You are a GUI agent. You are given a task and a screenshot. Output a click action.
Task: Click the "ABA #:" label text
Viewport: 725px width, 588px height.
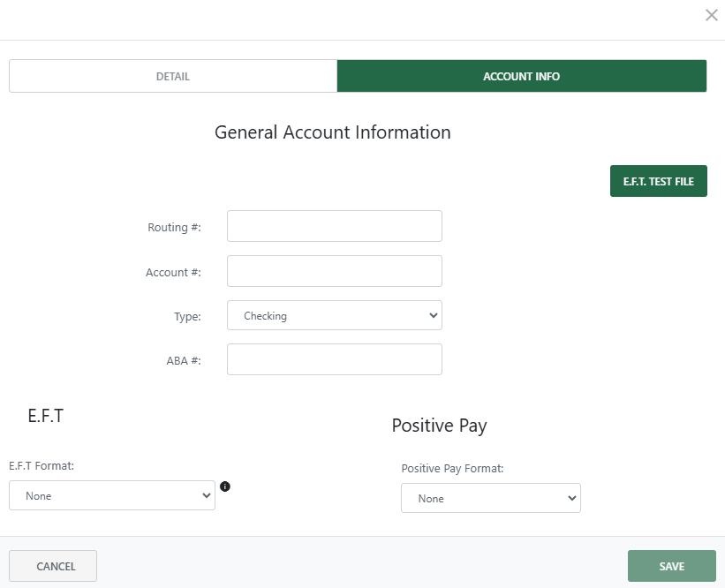[184, 361]
